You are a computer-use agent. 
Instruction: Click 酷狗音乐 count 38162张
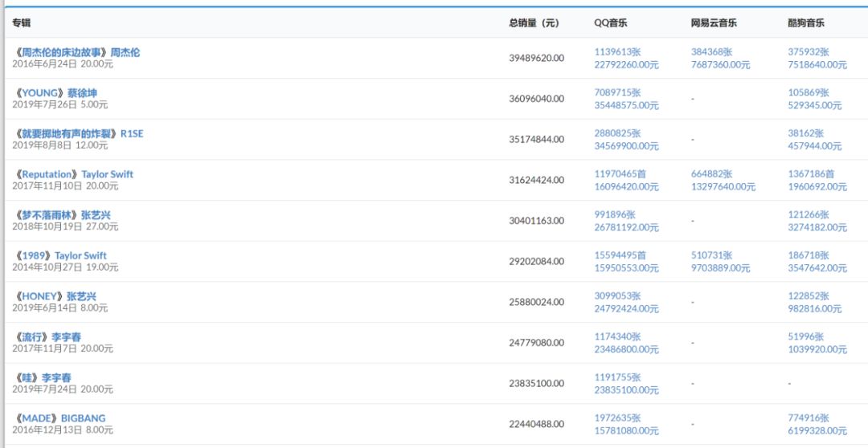coord(806,133)
